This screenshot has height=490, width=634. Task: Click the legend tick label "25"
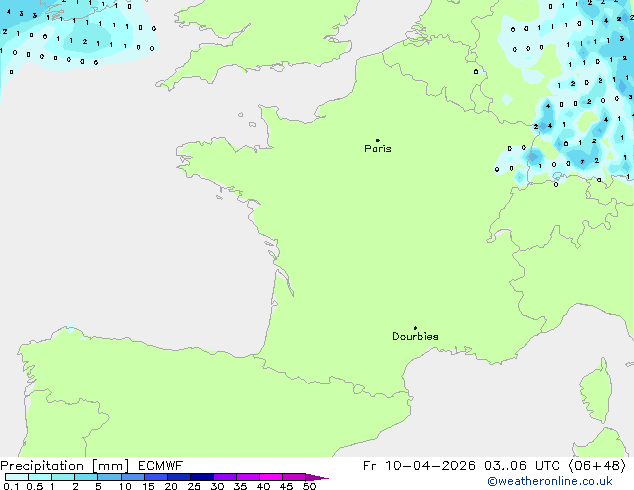tap(194, 486)
